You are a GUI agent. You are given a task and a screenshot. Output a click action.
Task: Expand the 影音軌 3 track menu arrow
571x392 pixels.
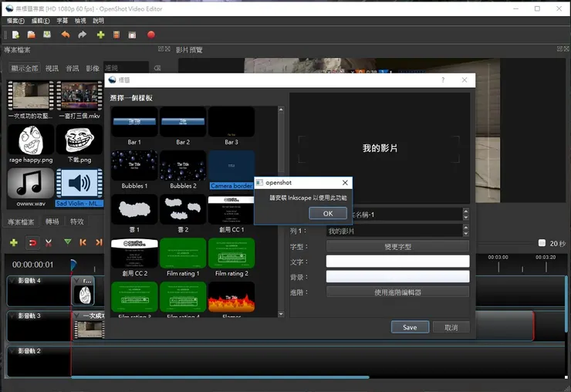pos(13,316)
